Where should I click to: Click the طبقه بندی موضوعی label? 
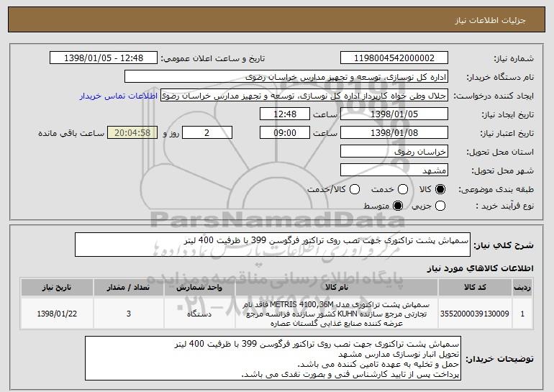pyautogui.click(x=496, y=190)
